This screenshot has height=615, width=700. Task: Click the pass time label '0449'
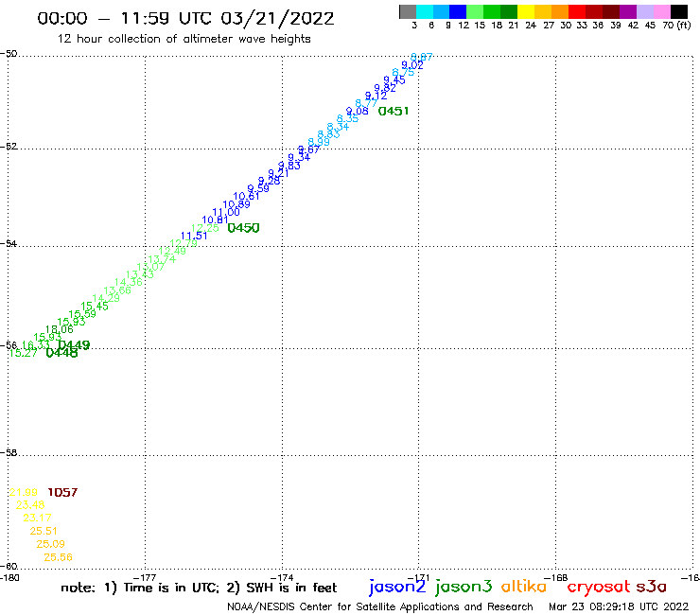74,344
